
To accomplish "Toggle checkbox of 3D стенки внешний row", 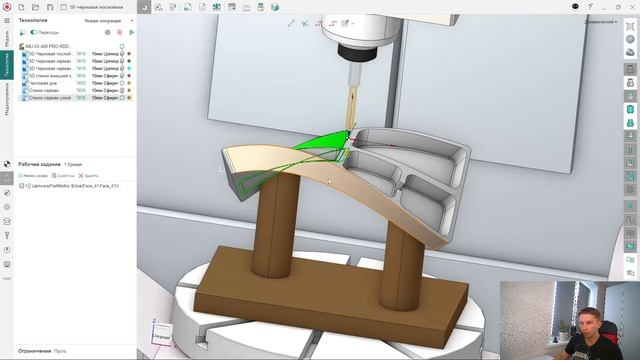I will point(122,76).
